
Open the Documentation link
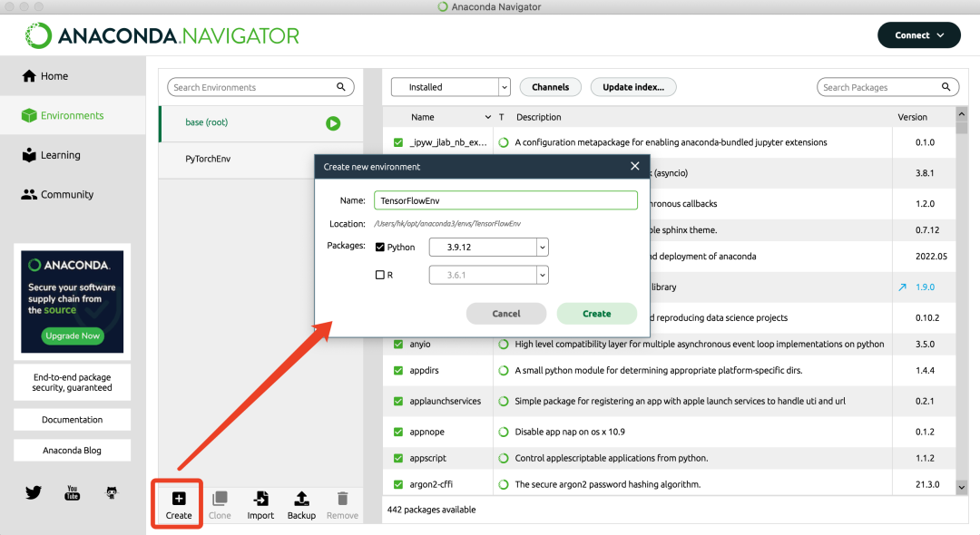73,420
